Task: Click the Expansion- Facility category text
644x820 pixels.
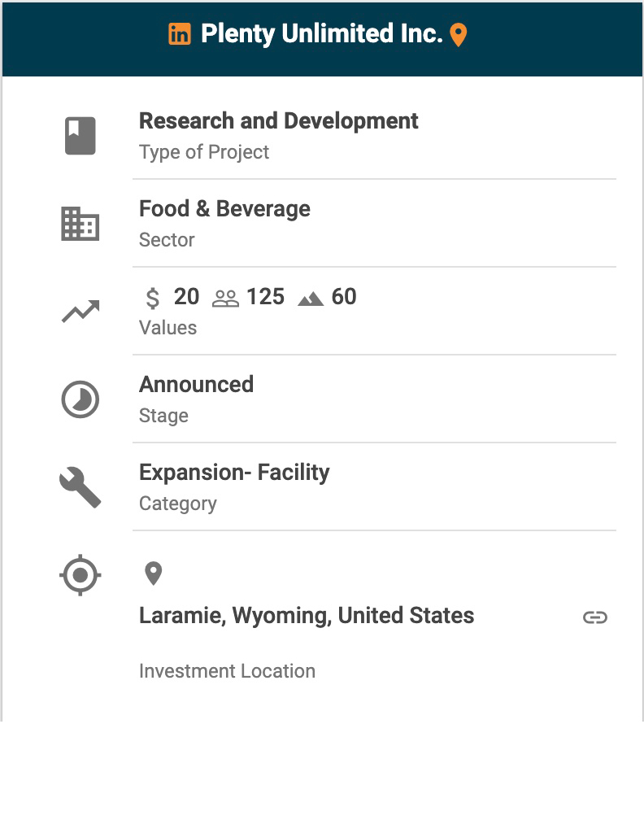Action: tap(234, 473)
